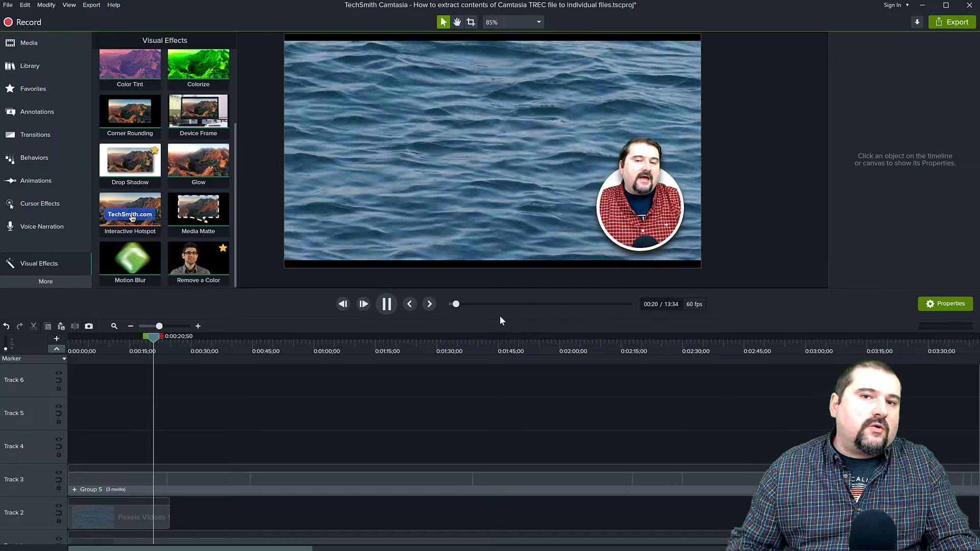Click the Properties button
This screenshot has width=980, height=551.
(945, 304)
